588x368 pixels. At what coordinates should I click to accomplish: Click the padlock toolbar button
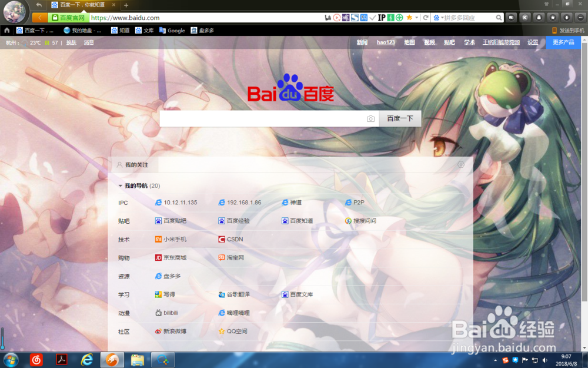[x=539, y=18]
